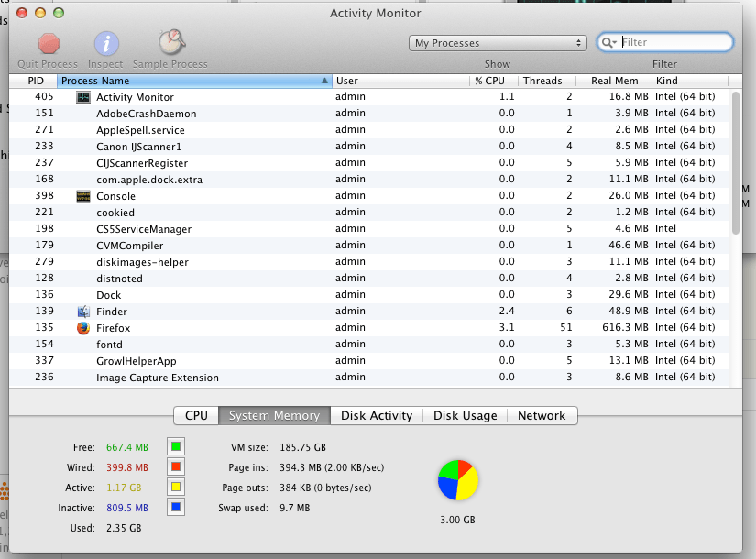Select the distnoted process
Image resolution: width=756 pixels, height=559 pixels.
[368, 279]
